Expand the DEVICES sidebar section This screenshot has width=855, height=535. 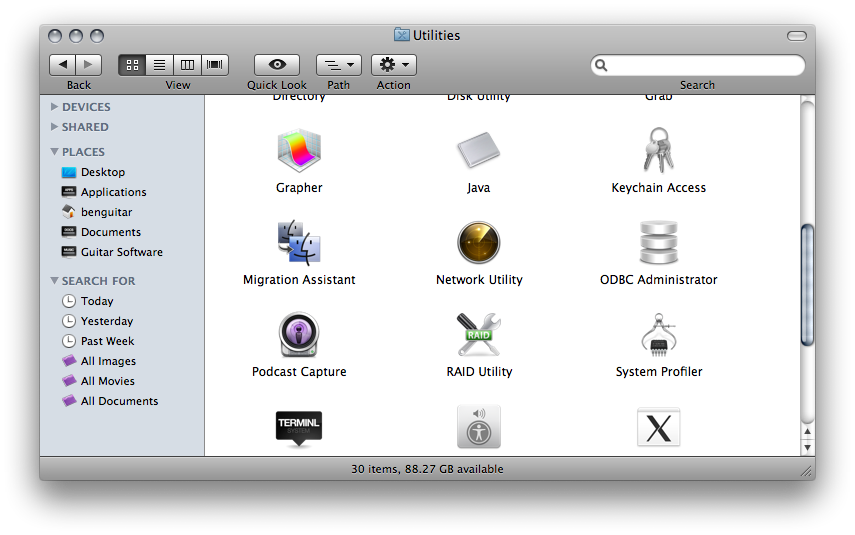coord(54,106)
